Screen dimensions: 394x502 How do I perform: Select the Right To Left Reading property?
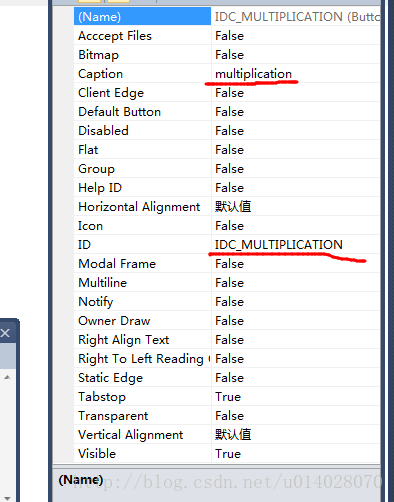[x=142, y=359]
